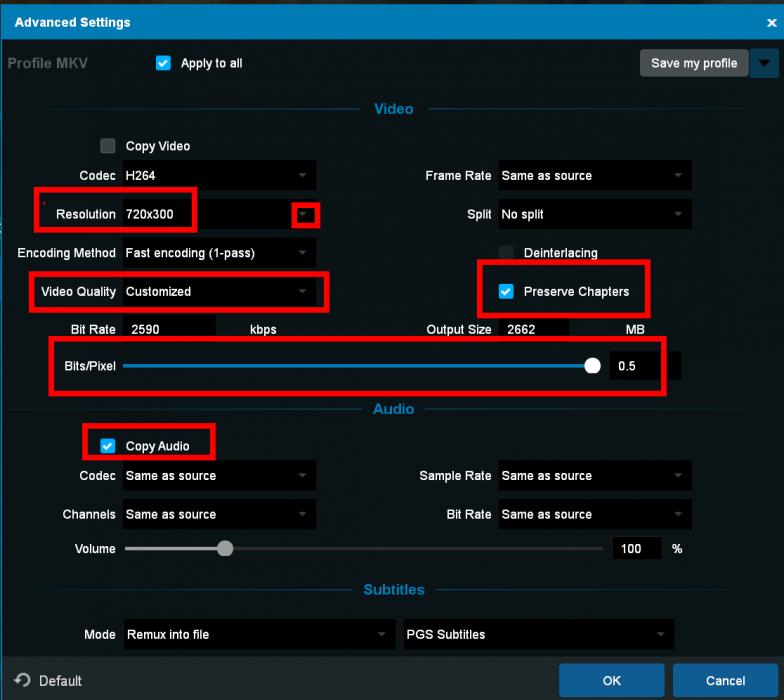784x700 pixels.
Task: Confirm settings with the OK button
Action: [611, 681]
